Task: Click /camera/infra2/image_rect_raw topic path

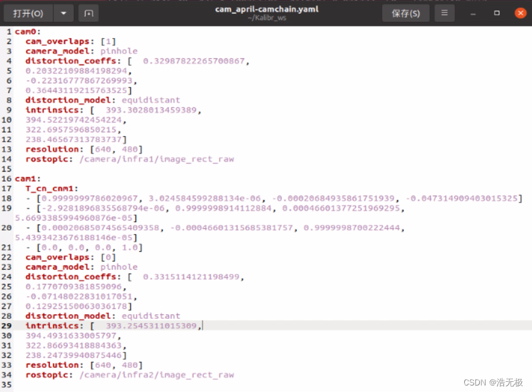Action: [x=156, y=375]
